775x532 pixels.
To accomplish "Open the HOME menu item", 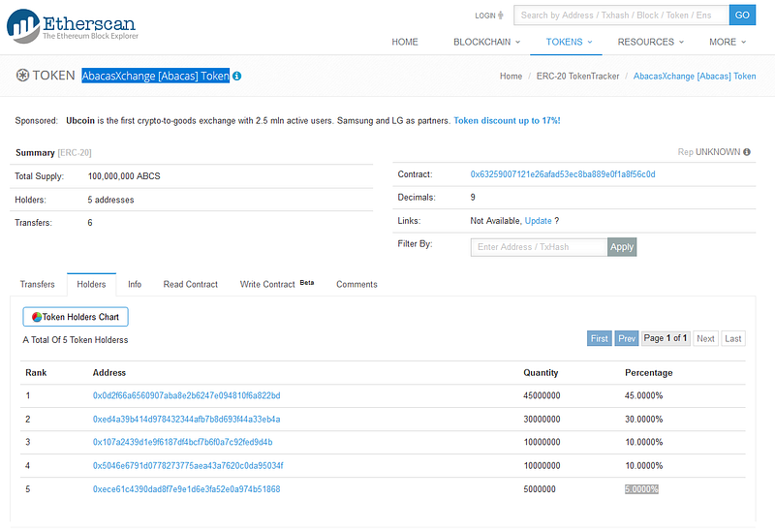I will click(405, 42).
